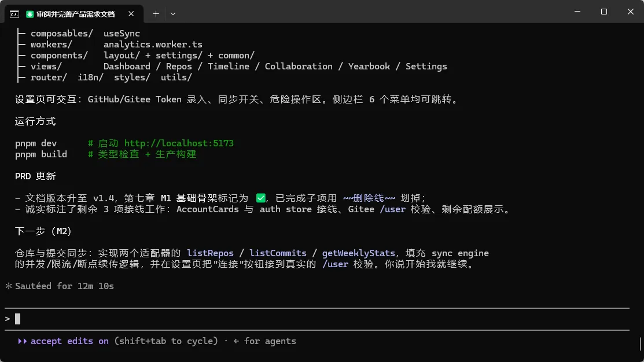Select the 审阅并完善产品需求文档 tab

pyautogui.click(x=75, y=14)
